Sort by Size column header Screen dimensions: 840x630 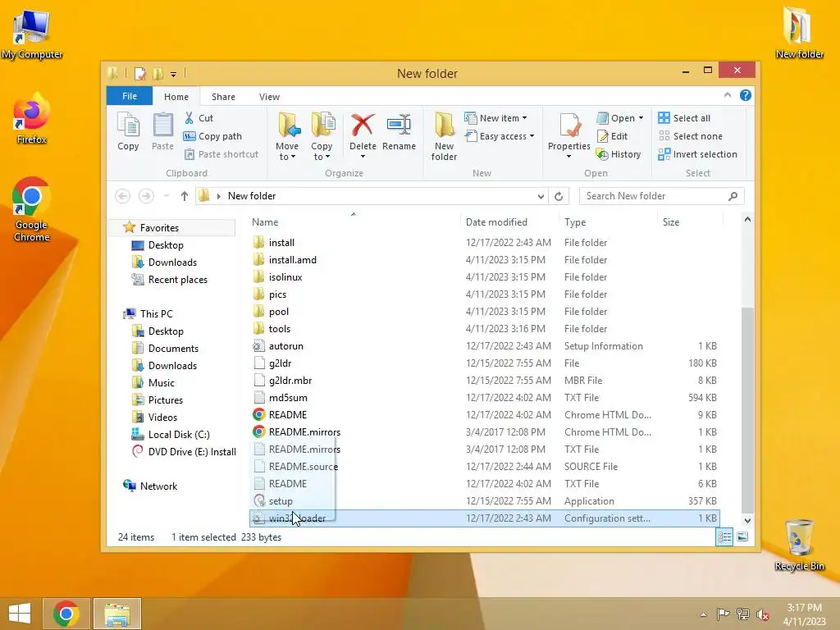pyautogui.click(x=690, y=221)
